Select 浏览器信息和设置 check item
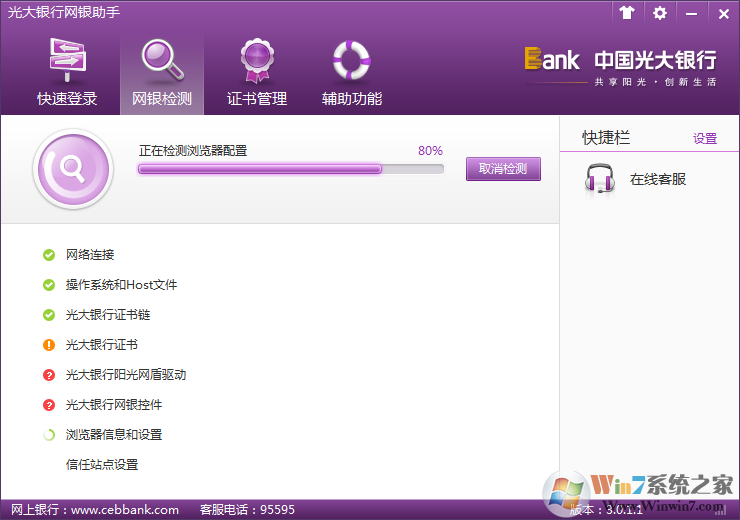 coord(114,435)
